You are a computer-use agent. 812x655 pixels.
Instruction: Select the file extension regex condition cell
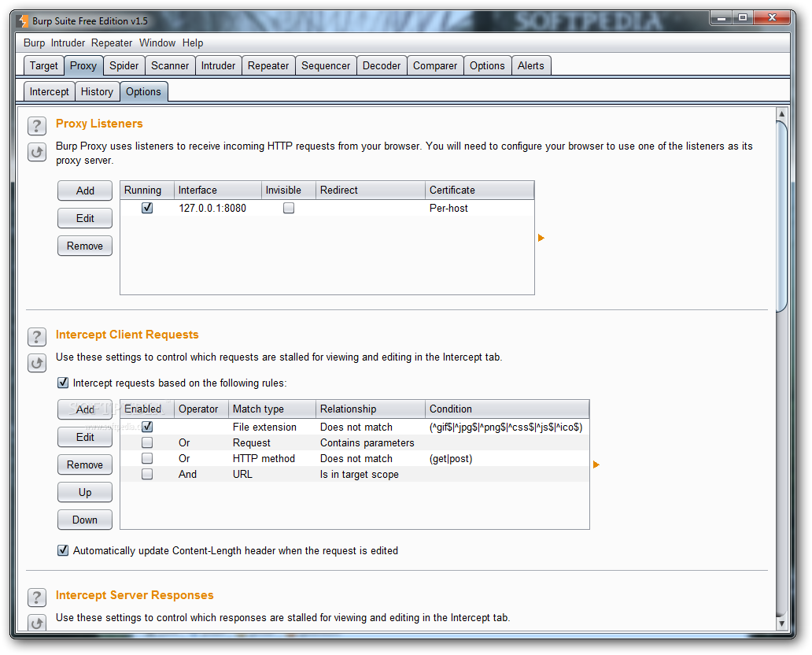click(507, 427)
